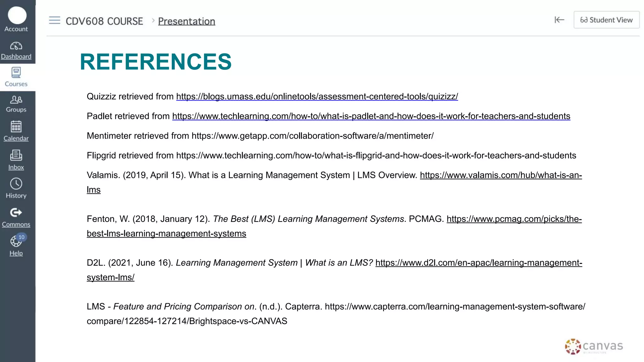Open the techlearning Padlet link
The height and width of the screenshot is (362, 644).
coord(371,116)
